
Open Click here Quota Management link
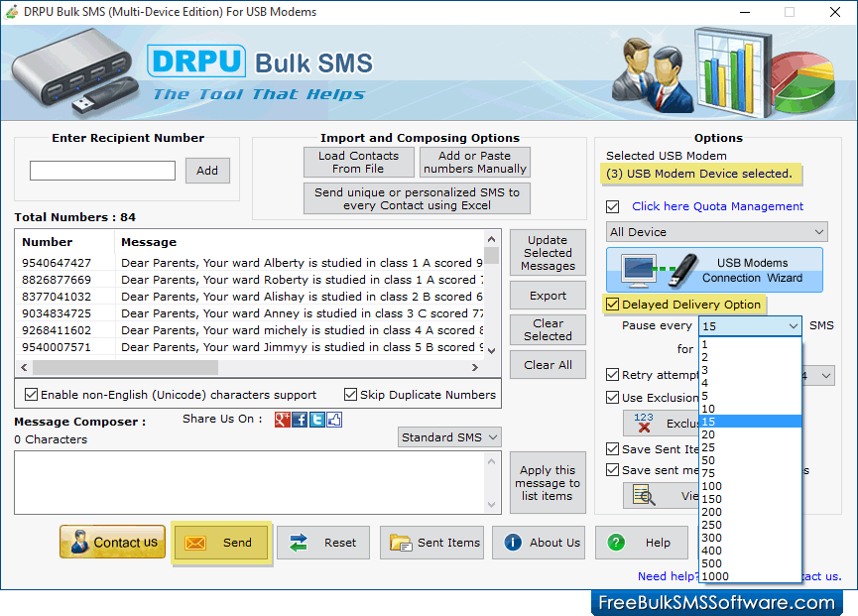(717, 206)
